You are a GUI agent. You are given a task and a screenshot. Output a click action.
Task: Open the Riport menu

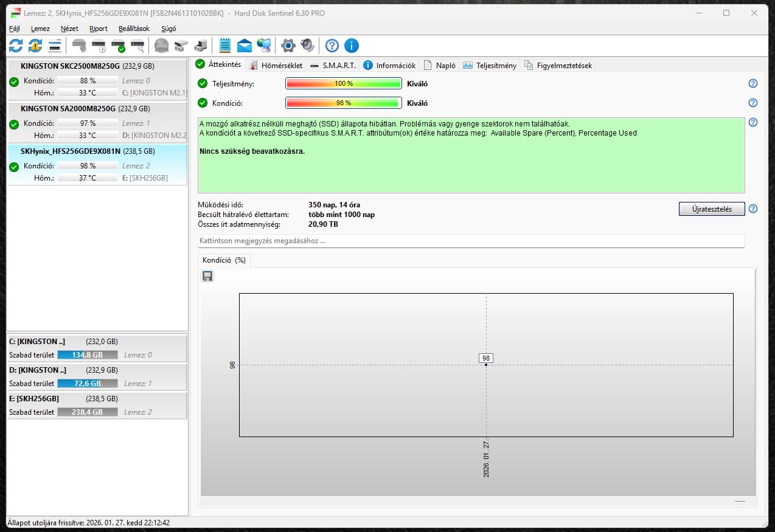tap(99, 29)
